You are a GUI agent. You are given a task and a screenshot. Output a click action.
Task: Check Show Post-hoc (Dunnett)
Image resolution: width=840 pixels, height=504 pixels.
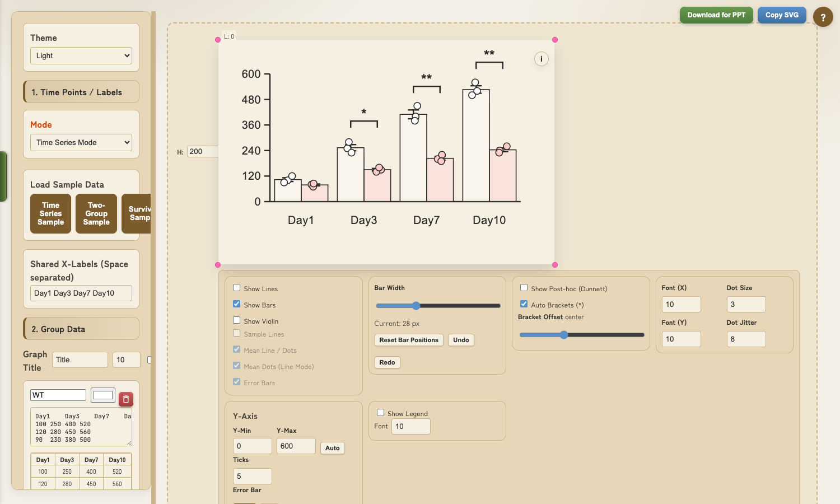pos(524,287)
